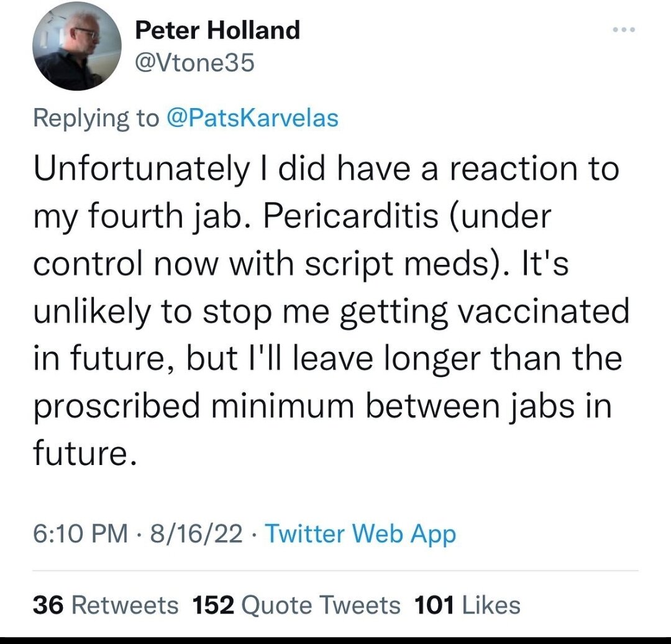Screen dimensions: 671x644
Task: Open the @PatsKarvelas mention link
Action: (x=252, y=118)
